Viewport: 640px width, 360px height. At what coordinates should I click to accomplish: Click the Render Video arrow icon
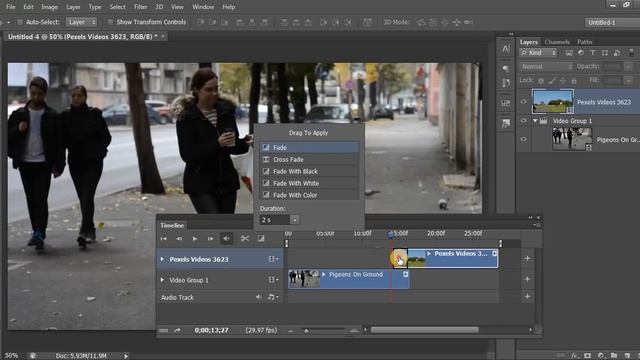click(x=177, y=330)
